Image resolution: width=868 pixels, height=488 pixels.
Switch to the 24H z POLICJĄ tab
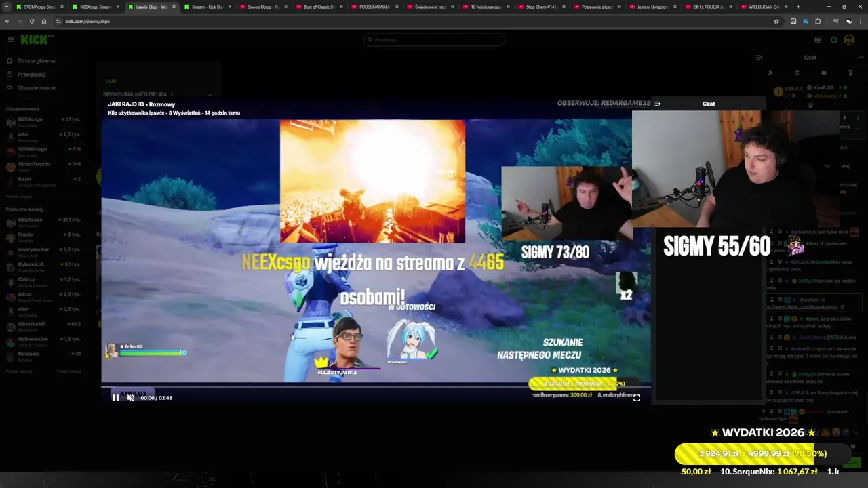[708, 7]
